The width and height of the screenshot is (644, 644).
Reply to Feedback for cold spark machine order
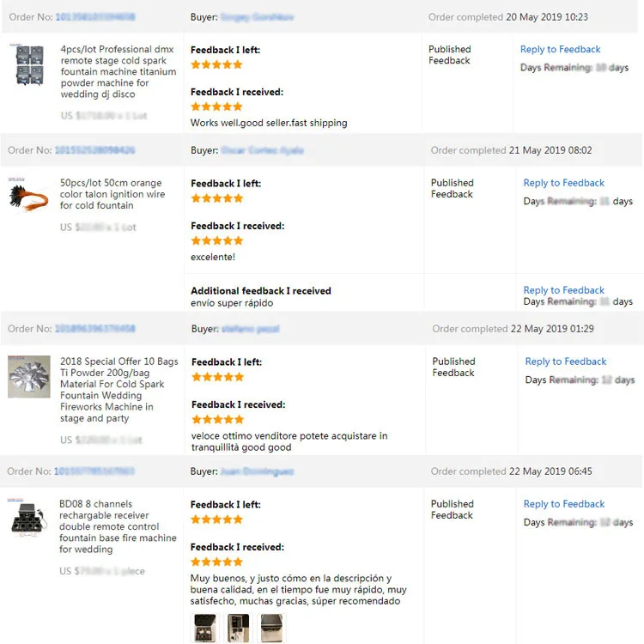560,50
